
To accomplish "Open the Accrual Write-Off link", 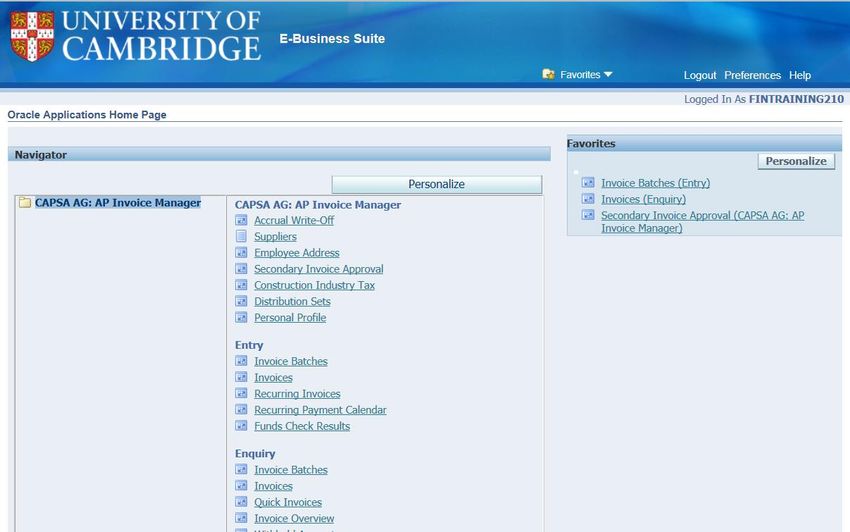I will click(x=294, y=221).
